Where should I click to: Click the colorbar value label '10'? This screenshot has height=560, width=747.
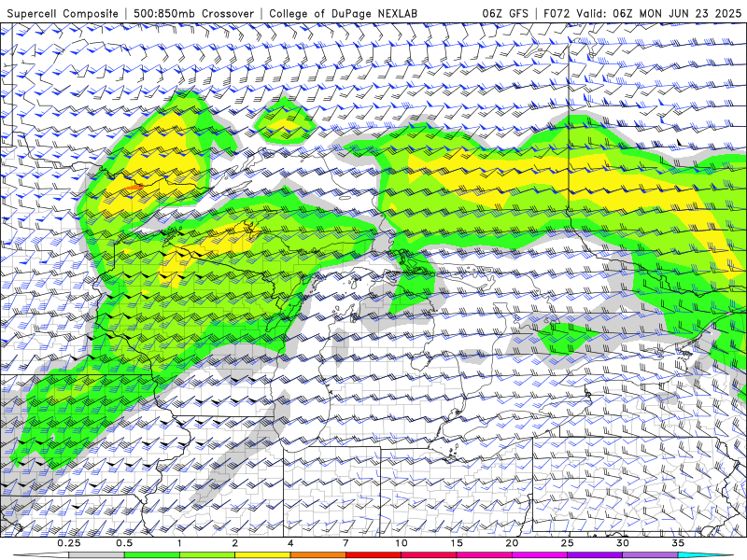pyautogui.click(x=402, y=543)
